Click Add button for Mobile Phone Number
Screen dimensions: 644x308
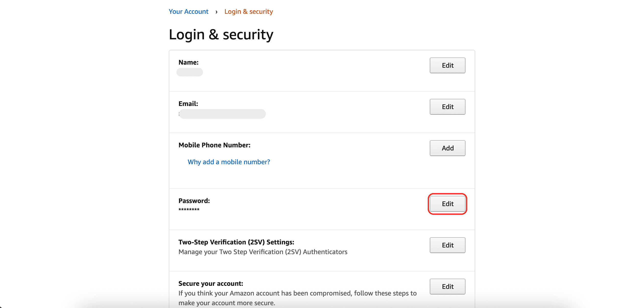448,148
